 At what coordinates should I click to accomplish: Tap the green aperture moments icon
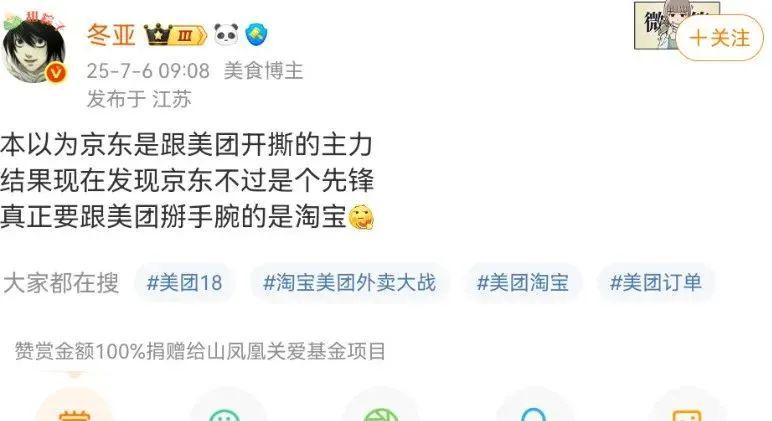tap(381, 409)
